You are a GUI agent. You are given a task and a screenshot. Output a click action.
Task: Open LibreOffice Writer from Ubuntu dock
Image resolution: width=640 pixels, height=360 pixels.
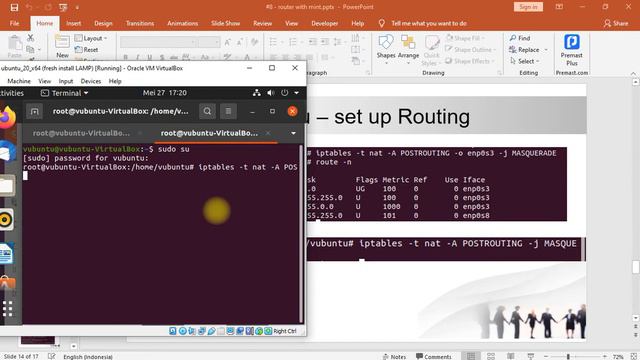(6, 254)
